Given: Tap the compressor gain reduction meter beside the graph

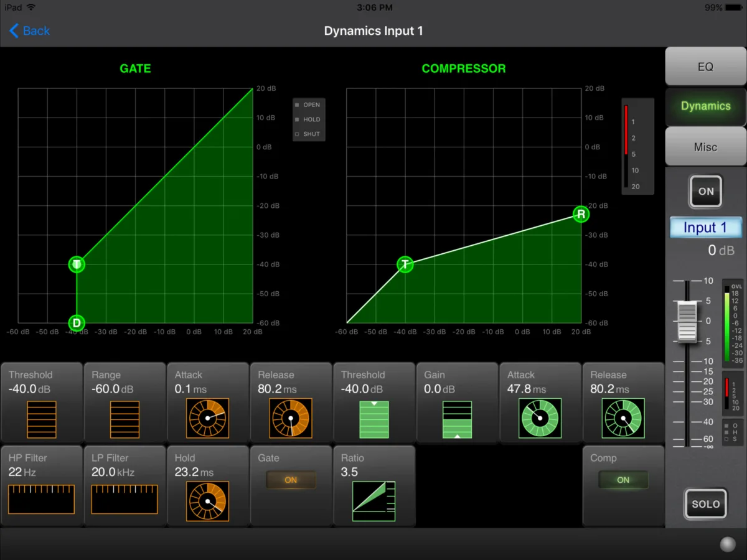Looking at the screenshot, I should [x=637, y=146].
